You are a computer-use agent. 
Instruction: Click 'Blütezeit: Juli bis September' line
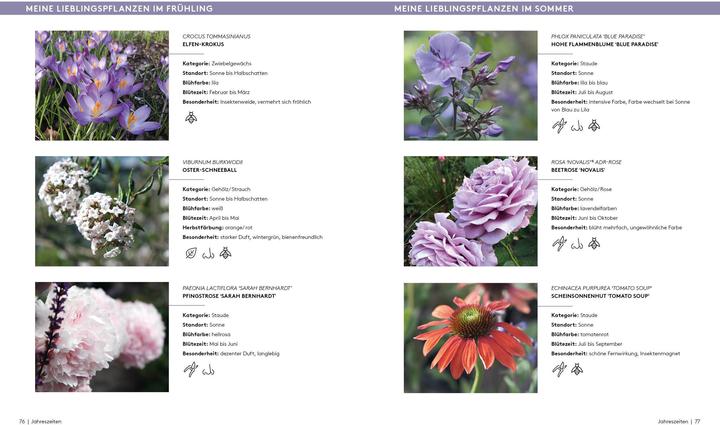click(x=587, y=344)
